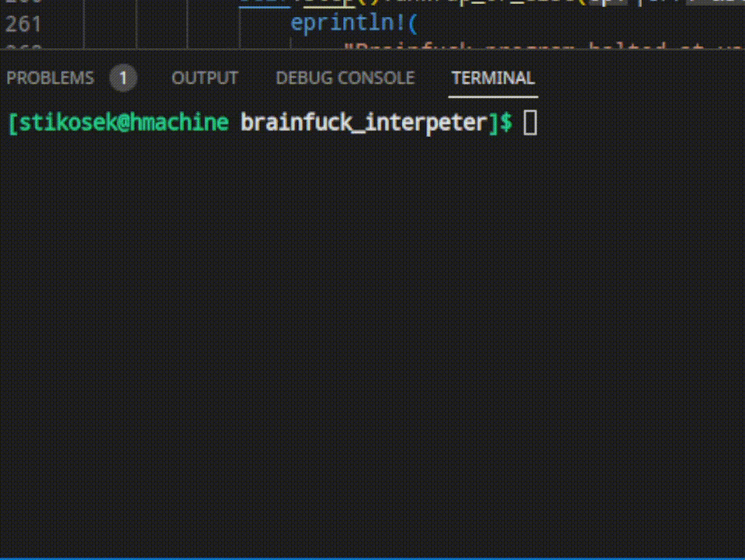Open the DEBUG CONSOLE tab

(x=344, y=78)
